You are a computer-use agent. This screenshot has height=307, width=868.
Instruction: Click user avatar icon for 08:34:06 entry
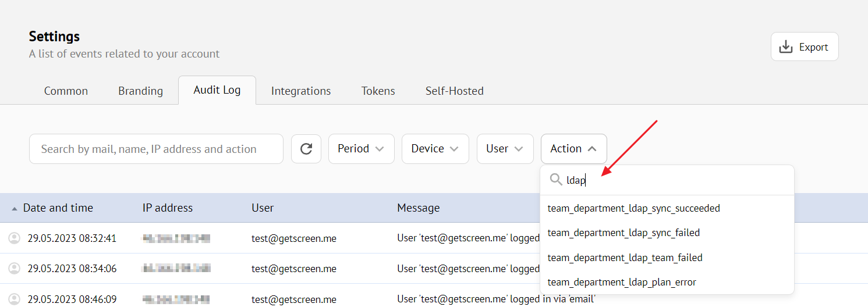point(14,269)
